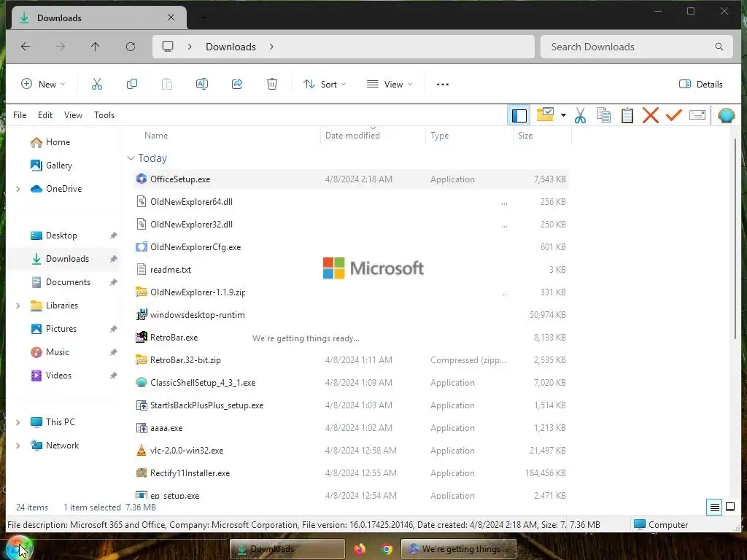Select the RetroBar.exe file
Viewport: 747px width, 560px height.
click(x=352, y=337)
